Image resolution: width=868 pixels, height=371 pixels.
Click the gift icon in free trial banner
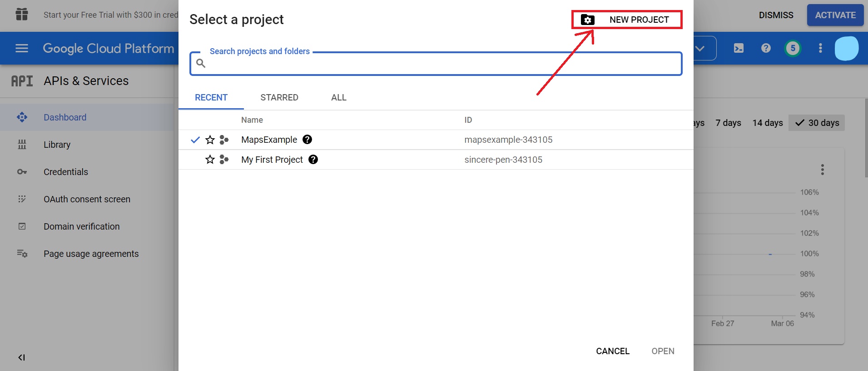pyautogui.click(x=22, y=15)
